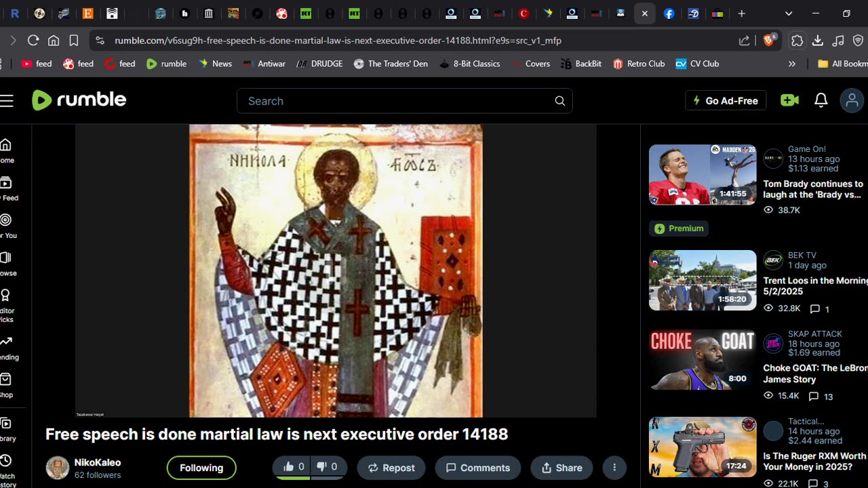The image size is (868, 488).
Task: Click NikoKaleo channel avatar
Action: pos(58,468)
